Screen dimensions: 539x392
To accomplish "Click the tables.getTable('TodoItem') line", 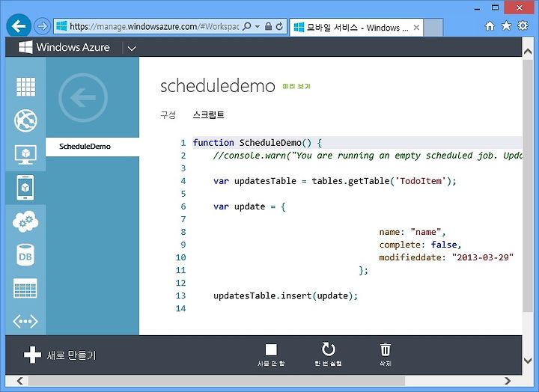I will [x=335, y=181].
